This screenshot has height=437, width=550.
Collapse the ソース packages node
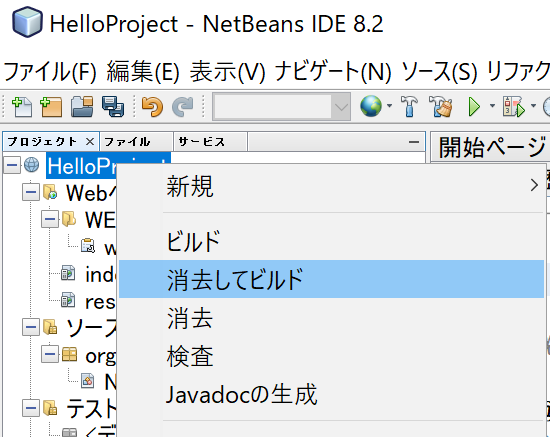[x=31, y=328]
